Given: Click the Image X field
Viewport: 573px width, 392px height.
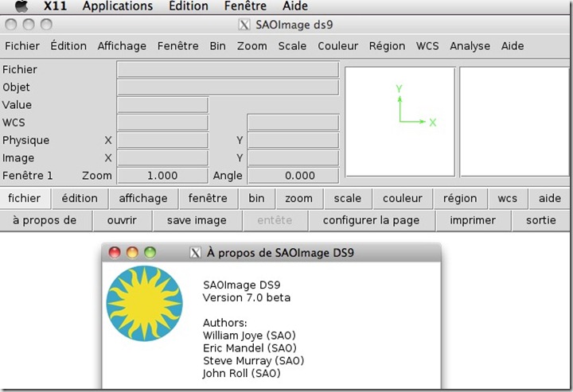Looking at the screenshot, I should [162, 157].
